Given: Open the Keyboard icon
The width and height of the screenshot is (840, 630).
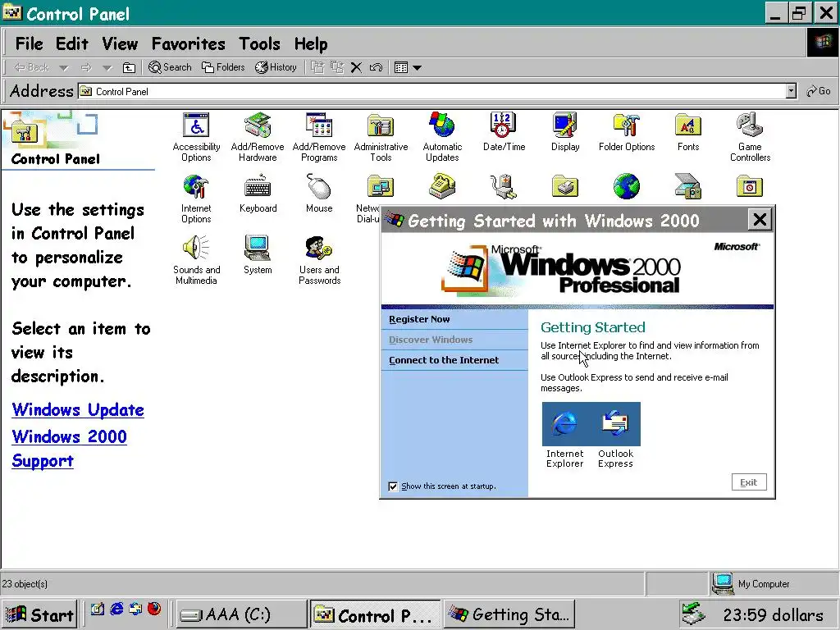Looking at the screenshot, I should [258, 194].
